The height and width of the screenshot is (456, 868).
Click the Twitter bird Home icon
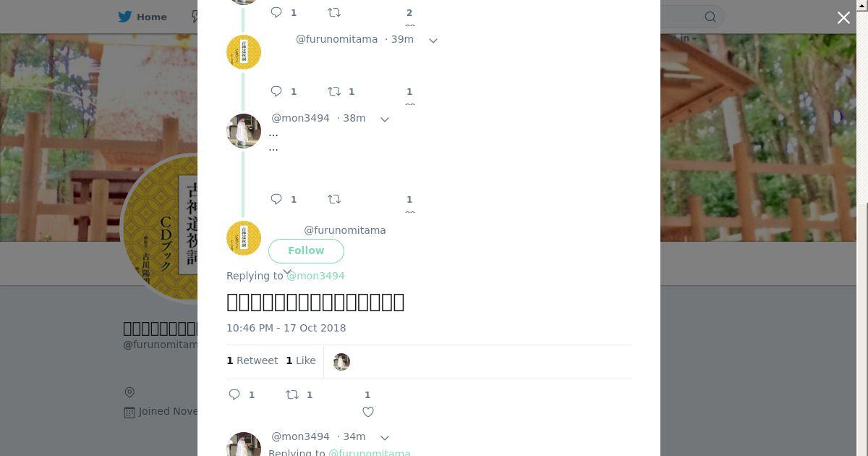[x=125, y=17]
